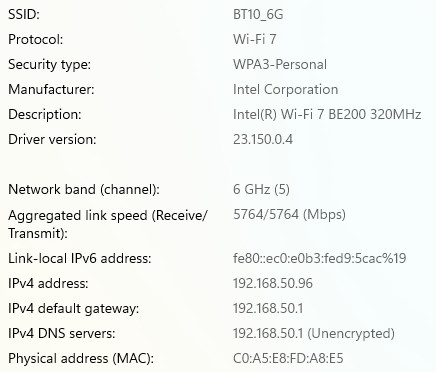Click the Driver version label

click(52, 139)
